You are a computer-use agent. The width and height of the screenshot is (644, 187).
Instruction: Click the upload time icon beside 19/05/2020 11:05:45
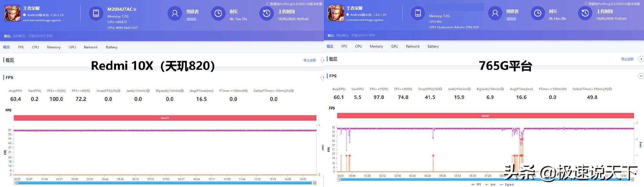(x=585, y=13)
